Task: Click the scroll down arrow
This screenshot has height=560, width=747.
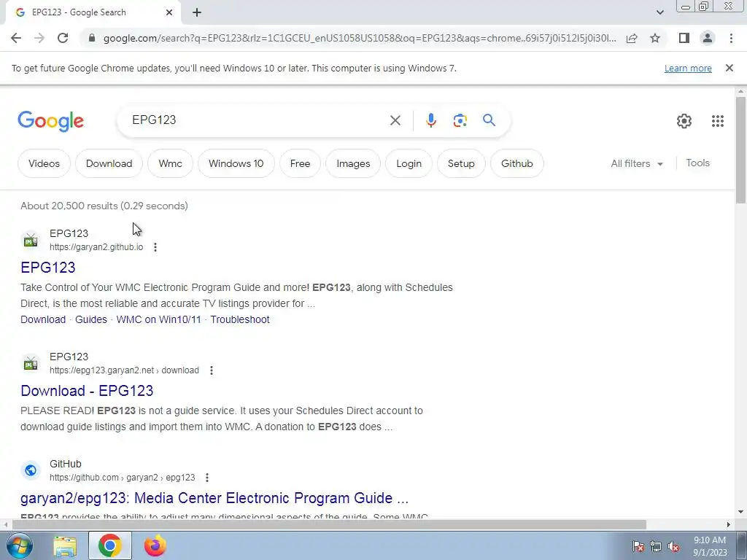Action: [x=740, y=512]
